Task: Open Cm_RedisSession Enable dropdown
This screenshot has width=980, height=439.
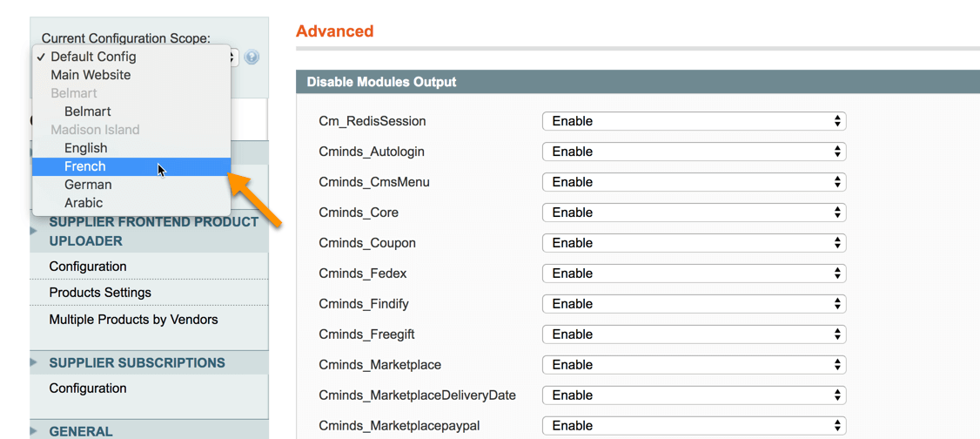Action: coord(694,121)
